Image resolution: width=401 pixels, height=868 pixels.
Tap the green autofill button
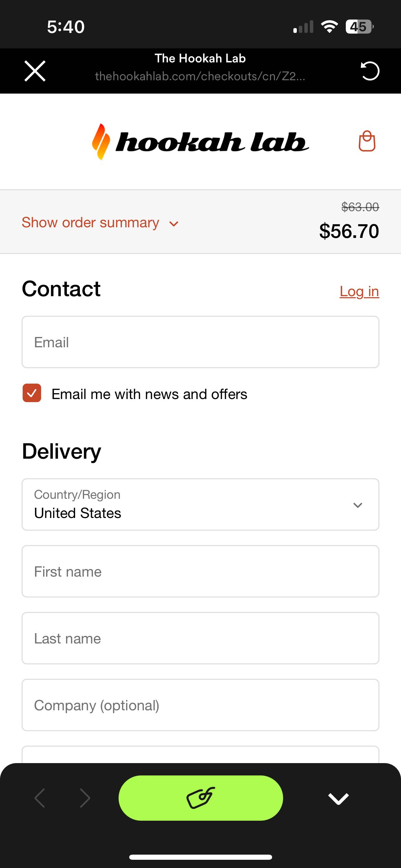pyautogui.click(x=201, y=798)
